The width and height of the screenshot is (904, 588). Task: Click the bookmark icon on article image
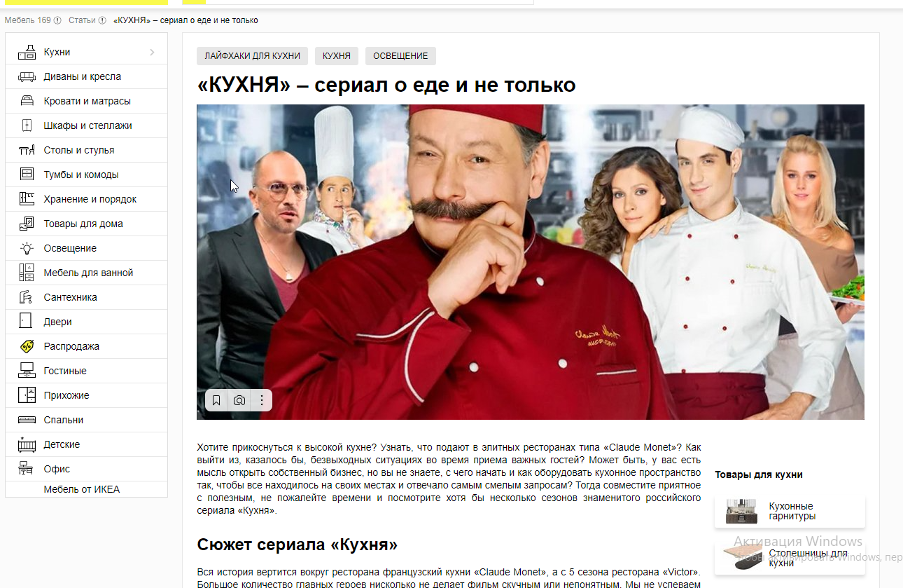coord(216,400)
